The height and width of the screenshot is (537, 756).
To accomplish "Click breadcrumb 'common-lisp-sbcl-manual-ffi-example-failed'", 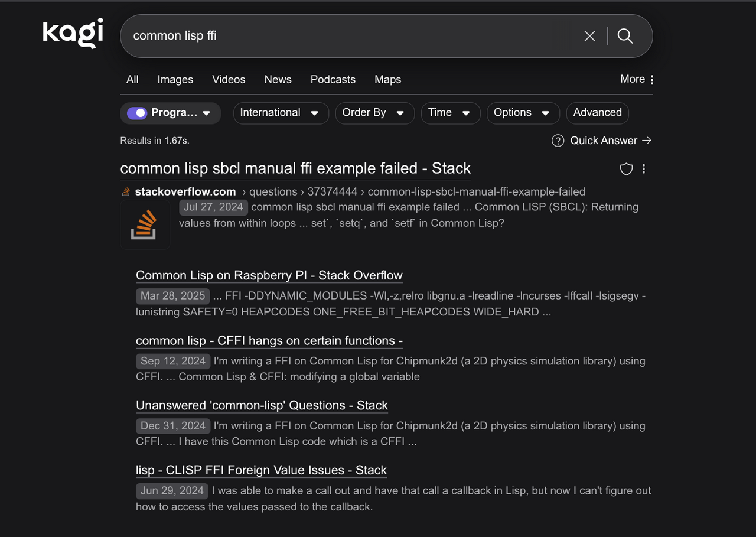I will click(x=476, y=192).
